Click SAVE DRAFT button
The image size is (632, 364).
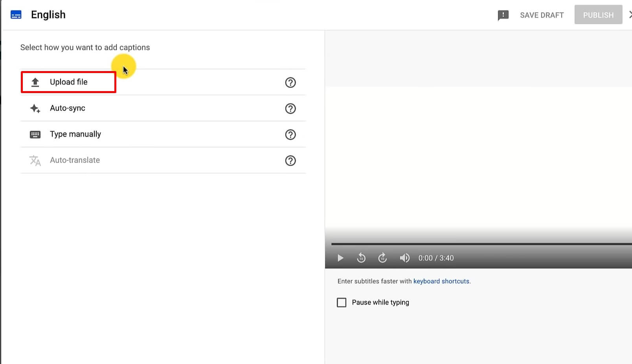tap(542, 15)
